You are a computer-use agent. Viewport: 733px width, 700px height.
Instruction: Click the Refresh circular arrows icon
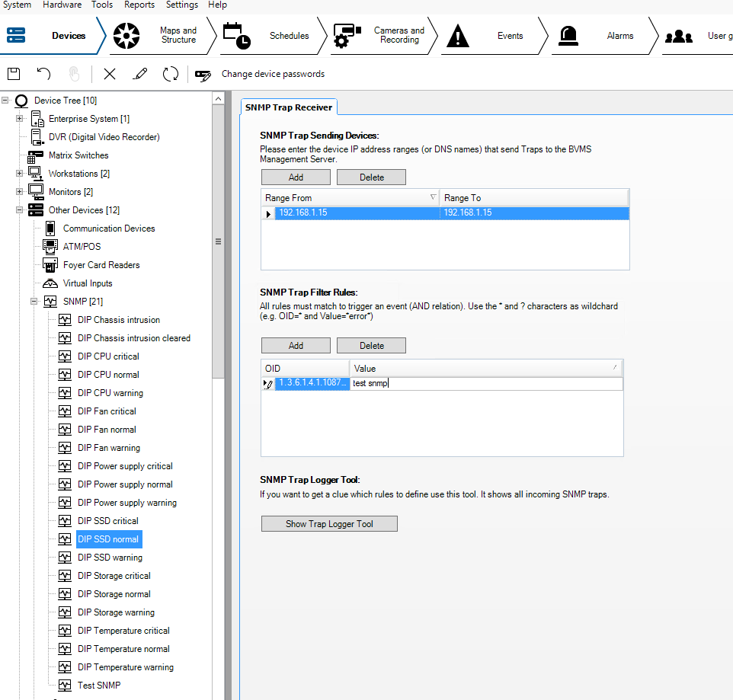[x=171, y=74]
